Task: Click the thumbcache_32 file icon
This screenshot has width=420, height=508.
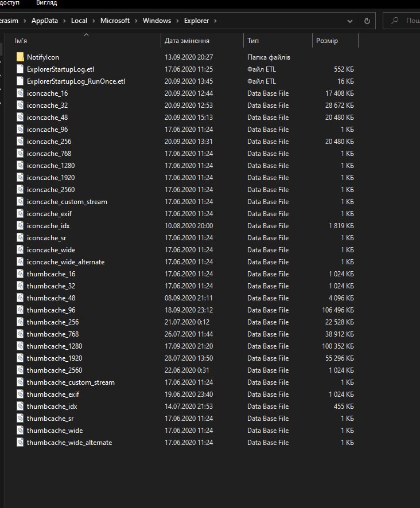Action: click(x=20, y=286)
